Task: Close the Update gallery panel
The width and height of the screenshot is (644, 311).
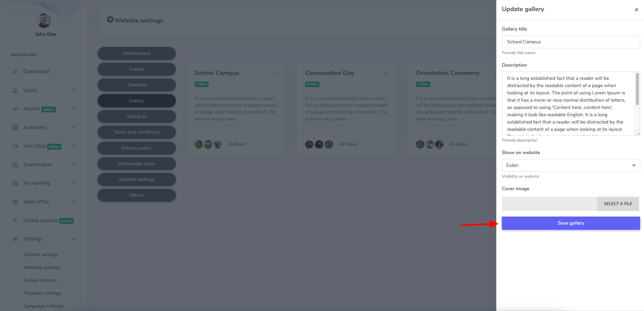Action: coord(636,10)
